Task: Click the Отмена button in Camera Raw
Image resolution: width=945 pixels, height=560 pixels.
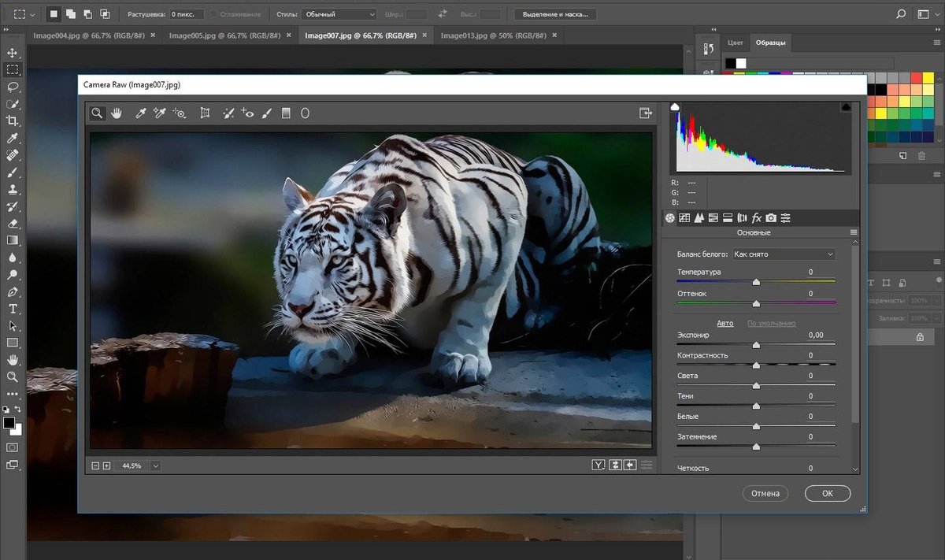Action: click(x=765, y=493)
